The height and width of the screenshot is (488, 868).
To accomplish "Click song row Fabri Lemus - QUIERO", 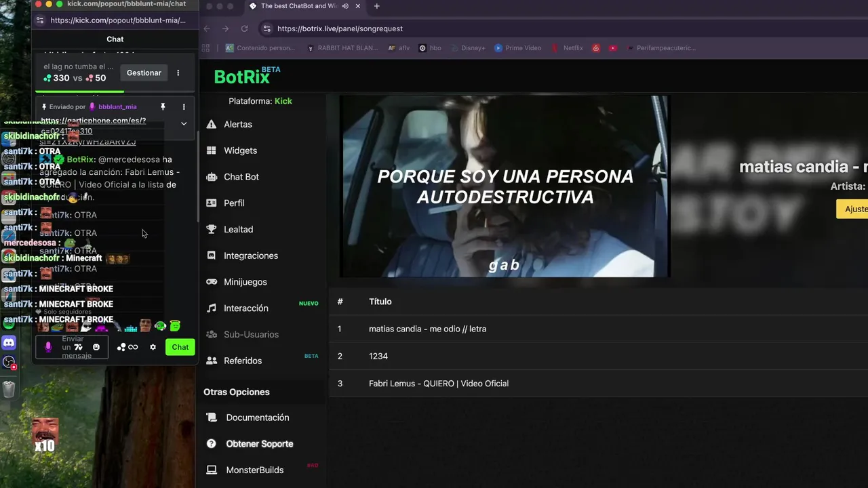I will click(x=598, y=384).
